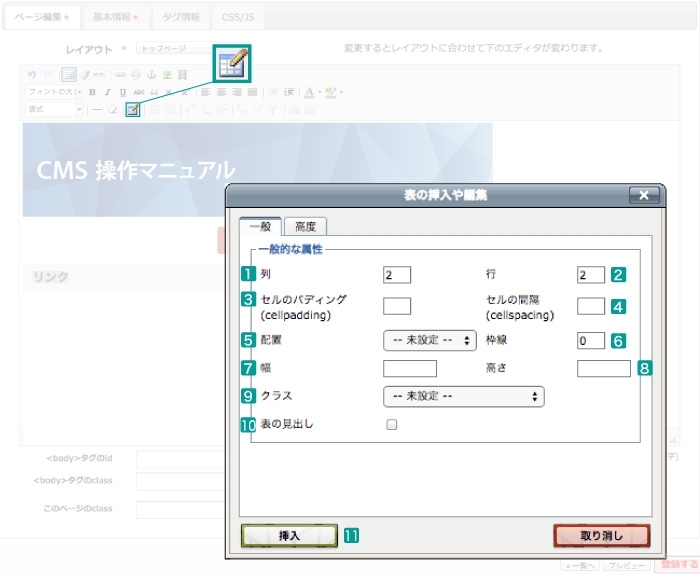Switch to the 基本情報 tab
Screen dimensions: 700x575
pyautogui.click(x=115, y=17)
